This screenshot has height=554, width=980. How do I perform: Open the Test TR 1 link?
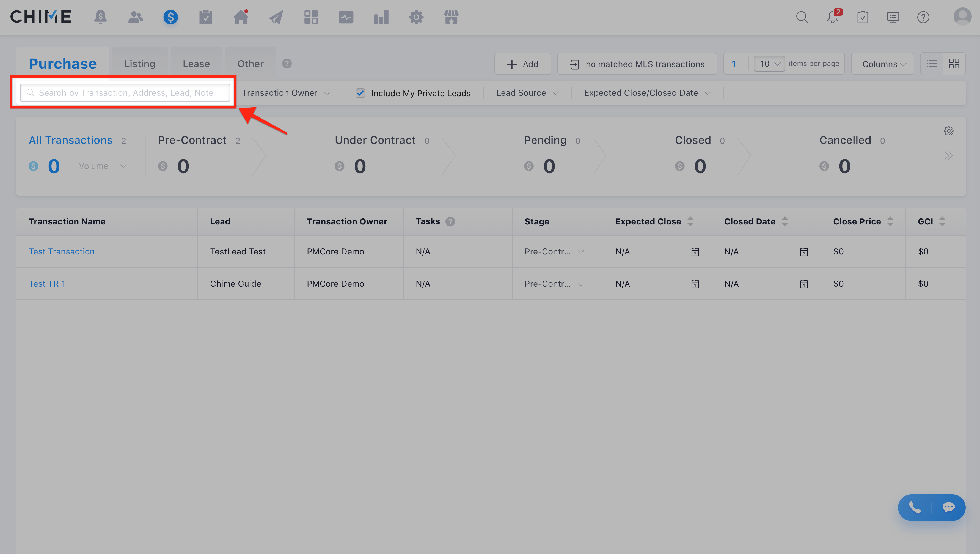tap(47, 284)
